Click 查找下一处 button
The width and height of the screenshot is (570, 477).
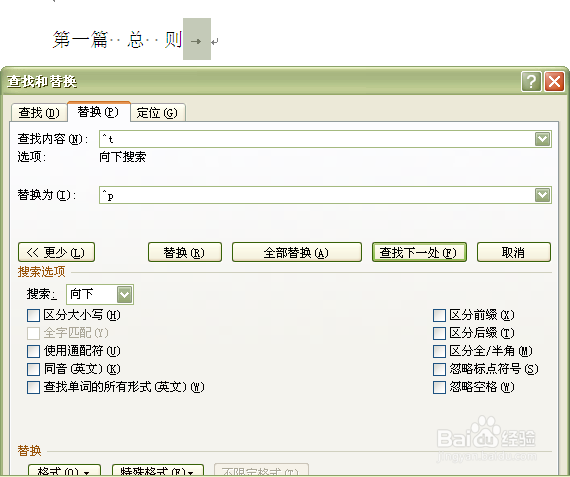pos(419,252)
